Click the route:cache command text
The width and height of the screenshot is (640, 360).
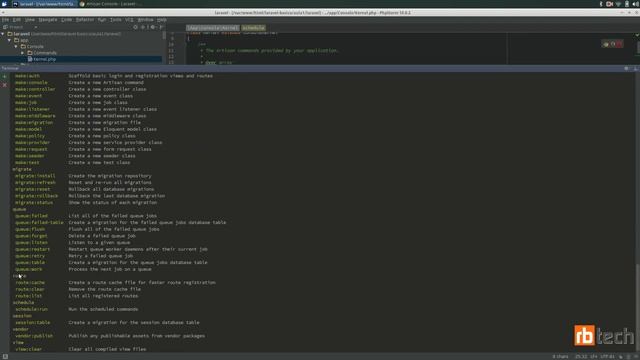[x=30, y=282]
